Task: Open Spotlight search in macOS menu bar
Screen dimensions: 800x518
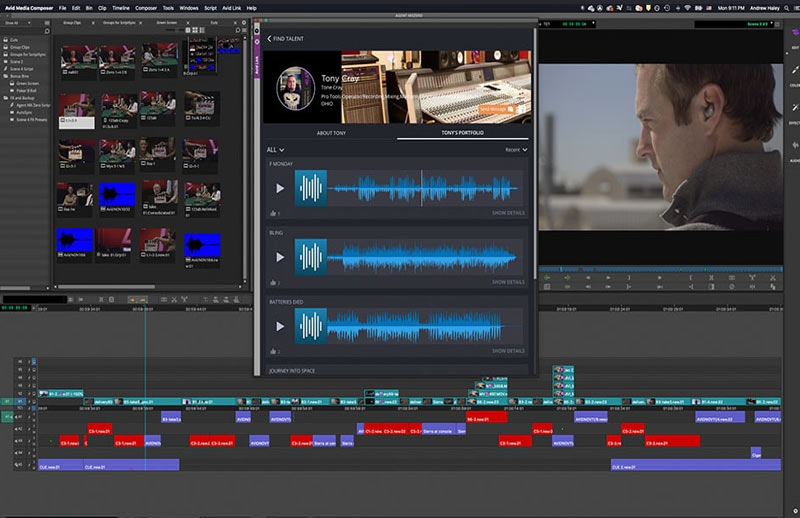Action: click(787, 8)
